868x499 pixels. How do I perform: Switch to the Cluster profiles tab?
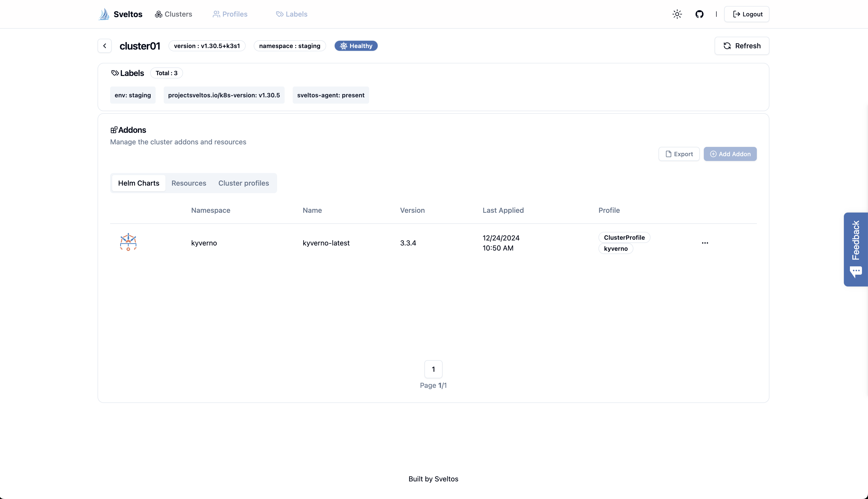pyautogui.click(x=243, y=182)
